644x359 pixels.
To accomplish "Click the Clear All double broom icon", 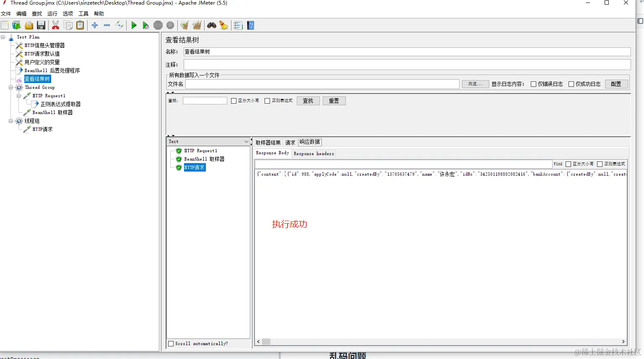I will 197,25.
